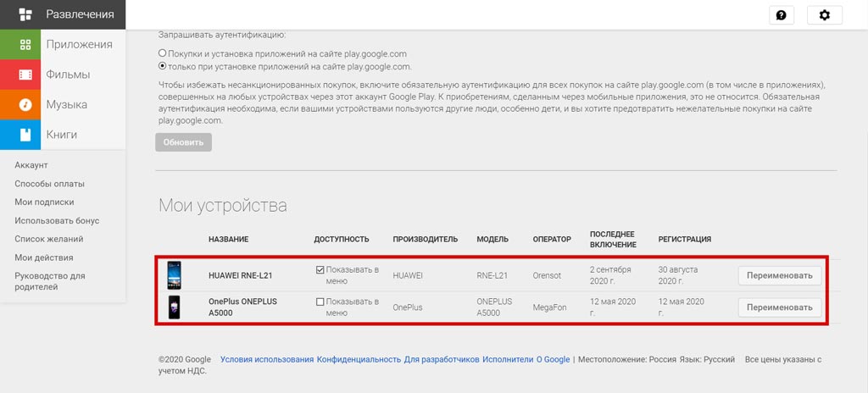Click the Books bookmark icon

pos(25,135)
